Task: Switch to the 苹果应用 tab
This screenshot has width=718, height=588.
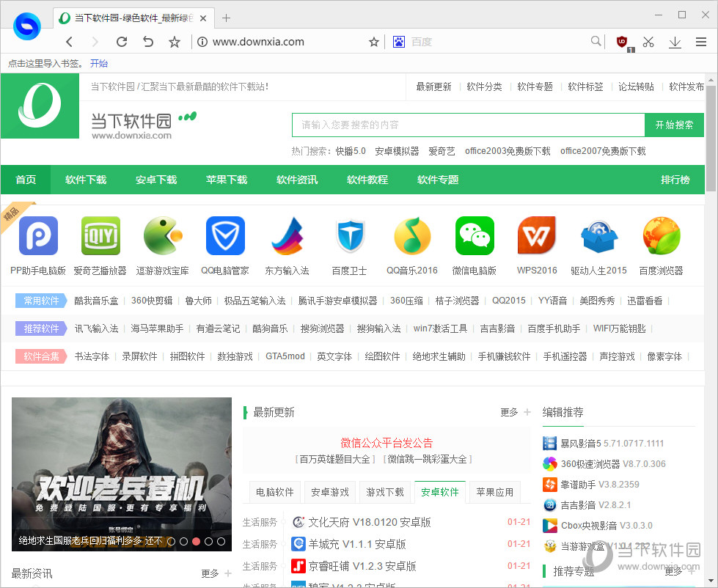Action: click(x=494, y=492)
